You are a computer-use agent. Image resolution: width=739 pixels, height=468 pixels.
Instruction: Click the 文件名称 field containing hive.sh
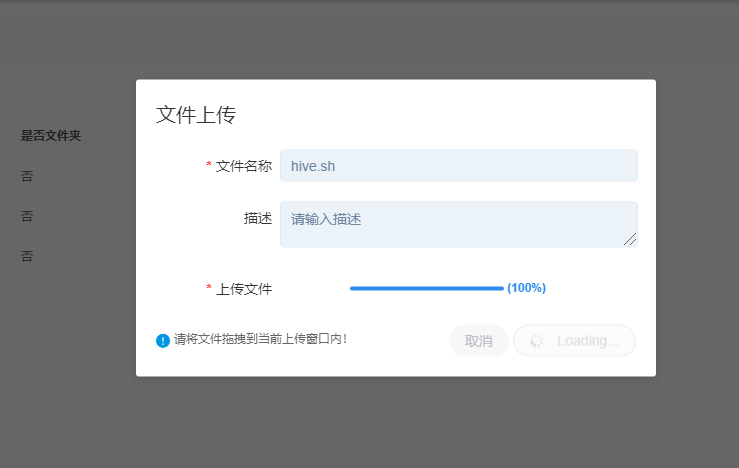point(459,166)
